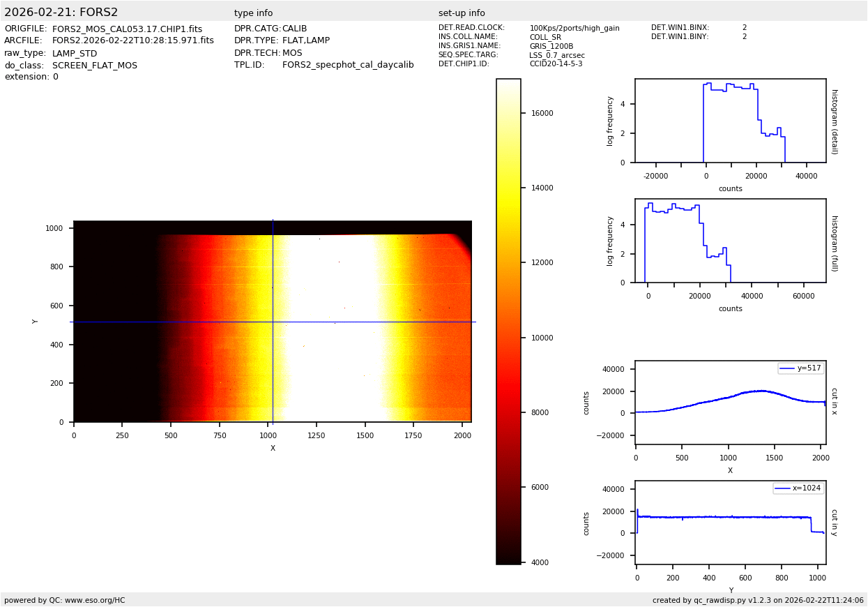Select the do_class value SCREEN_FLAT_MOS
This screenshot has width=868, height=607.
point(95,66)
